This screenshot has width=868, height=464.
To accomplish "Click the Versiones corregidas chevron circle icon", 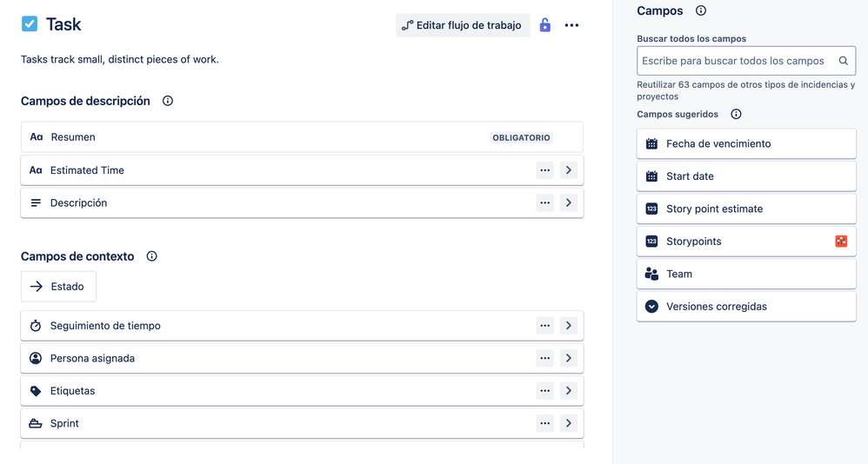I will 652,307.
